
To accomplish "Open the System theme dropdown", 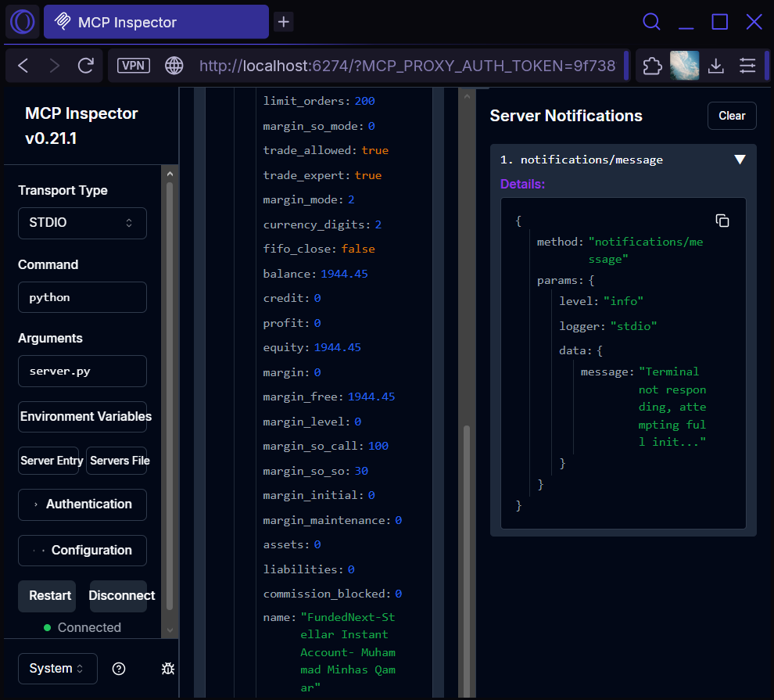I will (57, 669).
